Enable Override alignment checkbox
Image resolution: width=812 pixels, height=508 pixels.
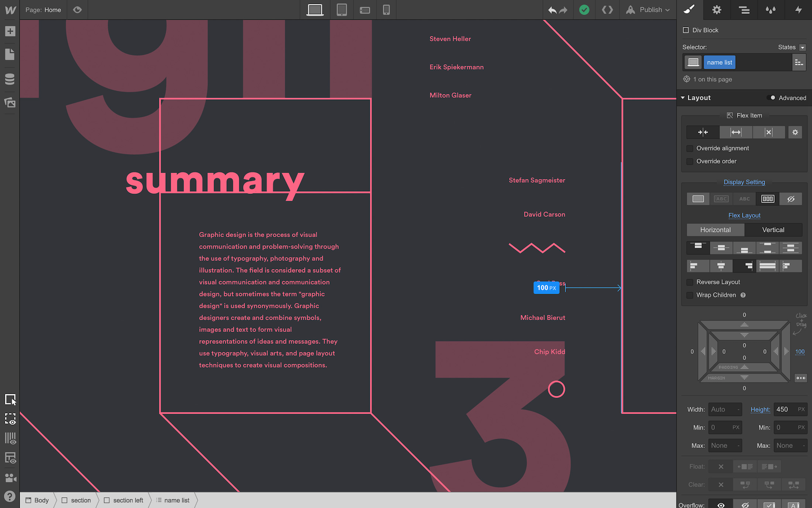(690, 149)
